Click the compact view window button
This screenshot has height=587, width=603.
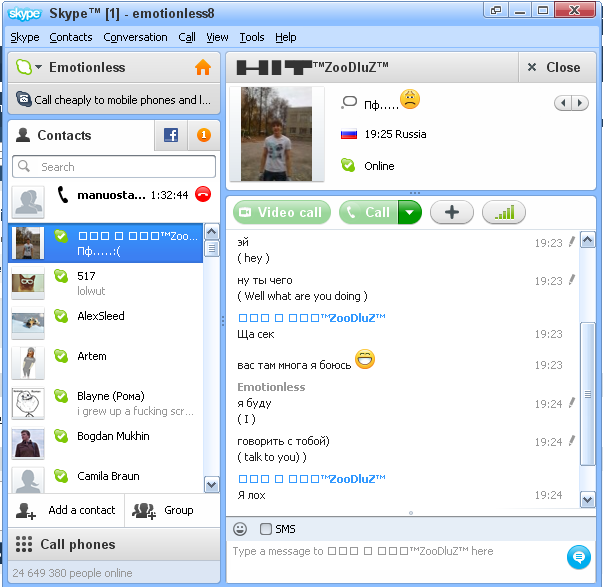click(x=496, y=10)
